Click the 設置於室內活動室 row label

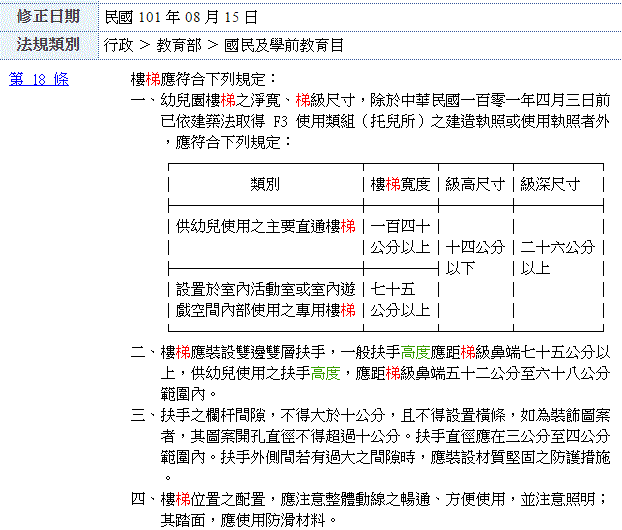click(x=265, y=299)
